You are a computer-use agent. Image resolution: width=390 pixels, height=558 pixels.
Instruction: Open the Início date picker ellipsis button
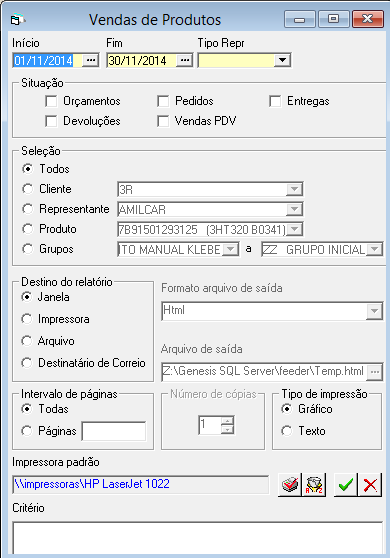point(91,60)
